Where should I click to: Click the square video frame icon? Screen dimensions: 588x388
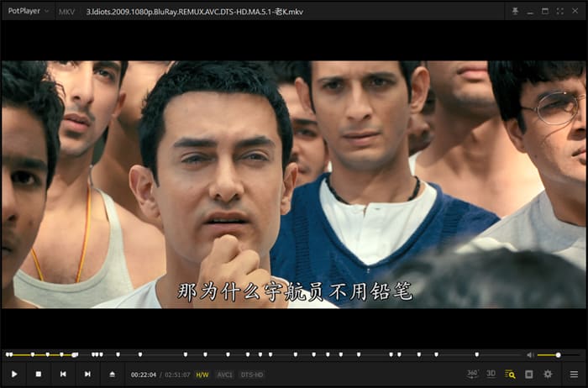pos(528,374)
